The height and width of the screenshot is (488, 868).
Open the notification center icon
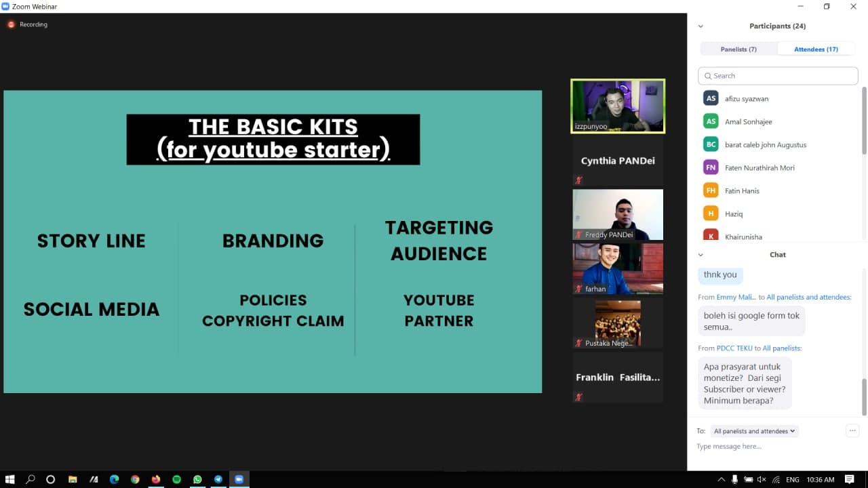coord(850,479)
